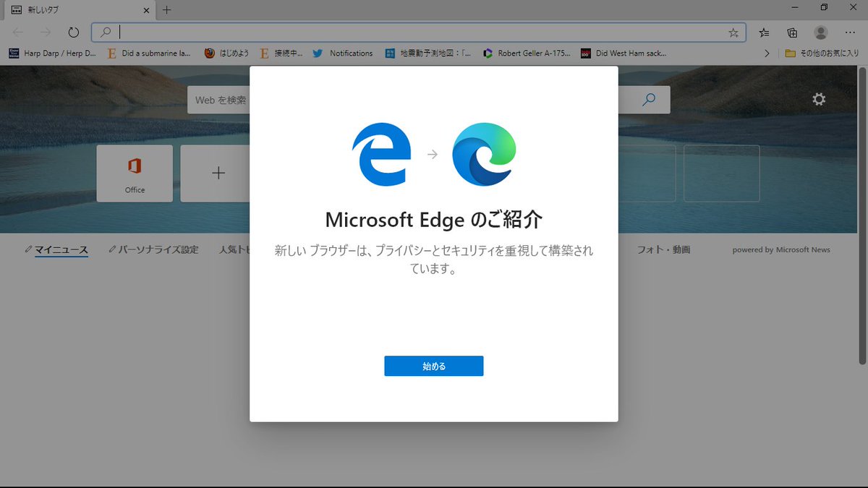
Task: Open the はじめよう Firefox bookmark
Action: coord(226,53)
